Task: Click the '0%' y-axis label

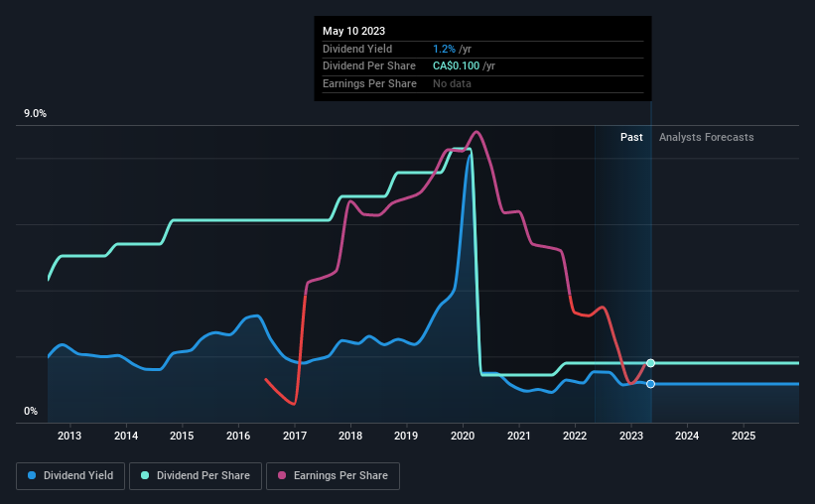Action: [31, 411]
